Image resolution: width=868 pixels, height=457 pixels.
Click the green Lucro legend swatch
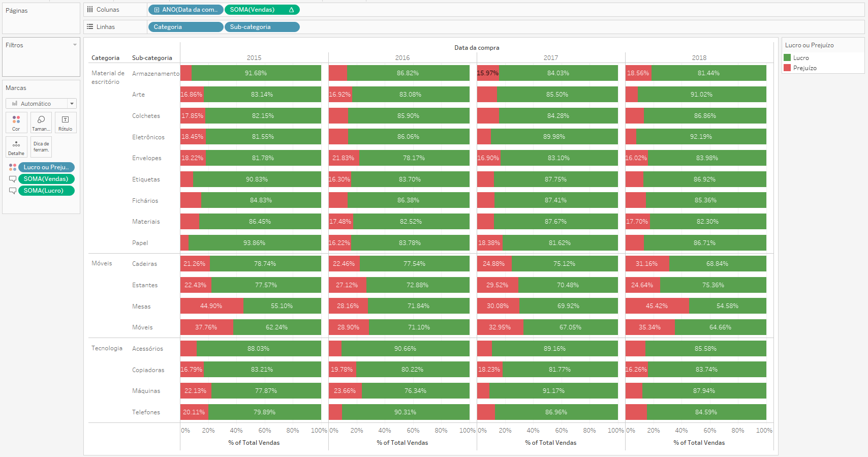pyautogui.click(x=787, y=58)
